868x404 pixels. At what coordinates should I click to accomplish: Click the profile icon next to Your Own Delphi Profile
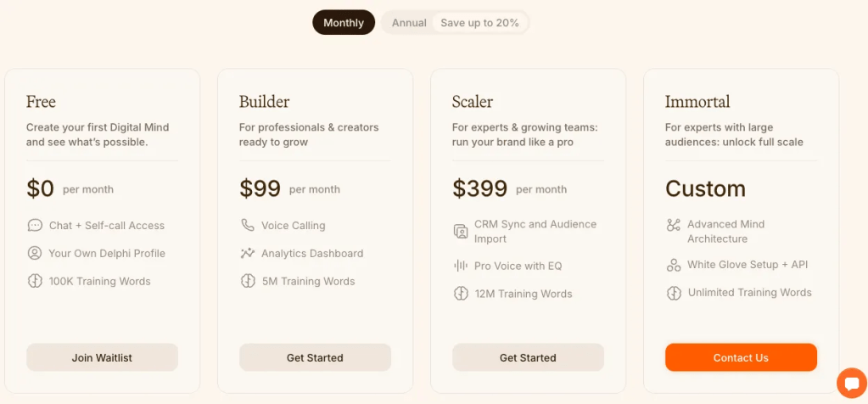point(35,253)
